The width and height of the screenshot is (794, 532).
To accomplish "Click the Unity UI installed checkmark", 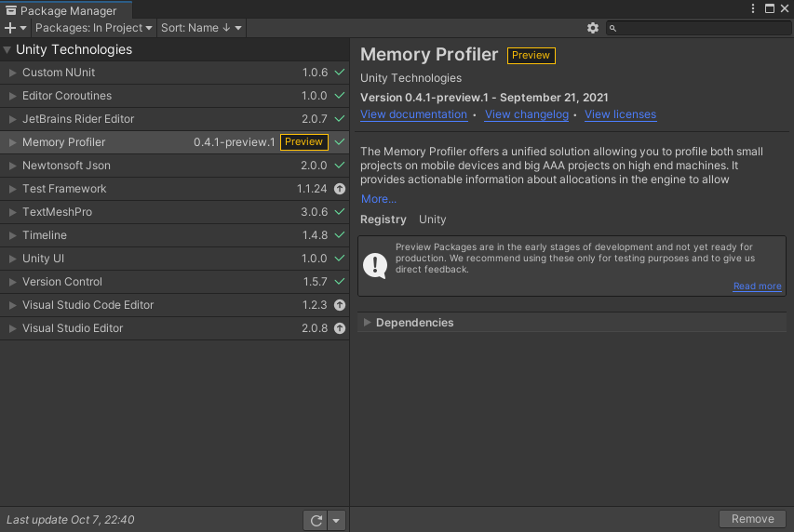I will click(x=340, y=259).
